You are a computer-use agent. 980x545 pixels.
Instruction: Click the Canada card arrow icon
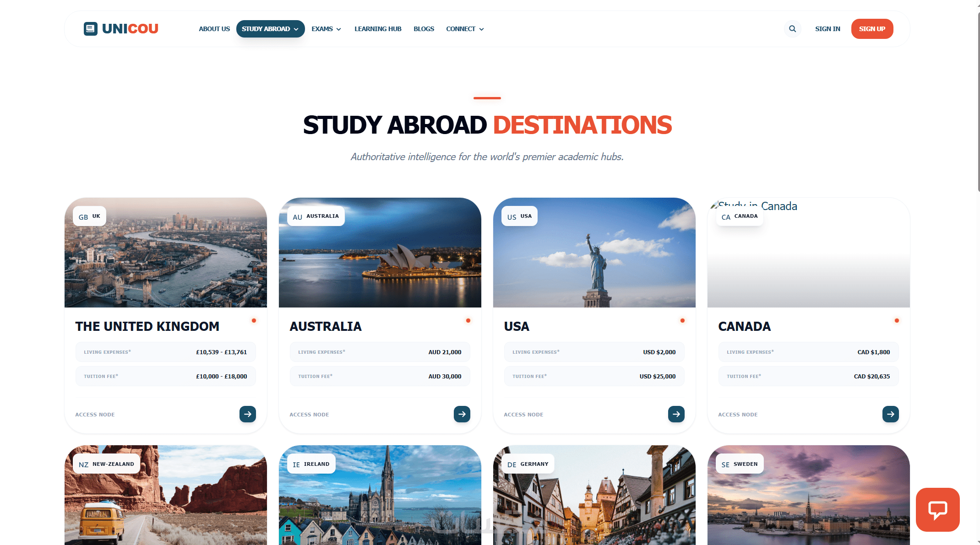tap(890, 414)
